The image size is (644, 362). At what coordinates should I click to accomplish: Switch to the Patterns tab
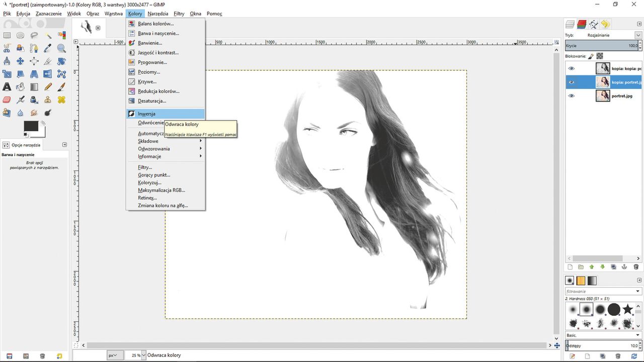[581, 281]
